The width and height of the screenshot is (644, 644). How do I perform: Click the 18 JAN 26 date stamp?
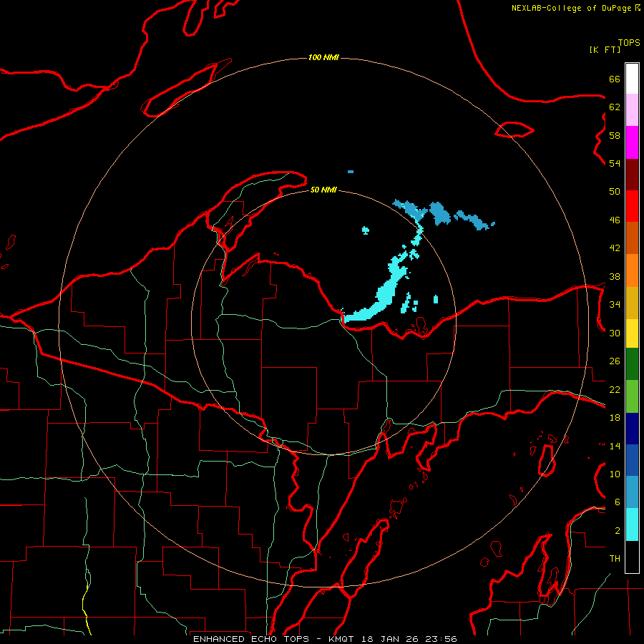click(391, 639)
